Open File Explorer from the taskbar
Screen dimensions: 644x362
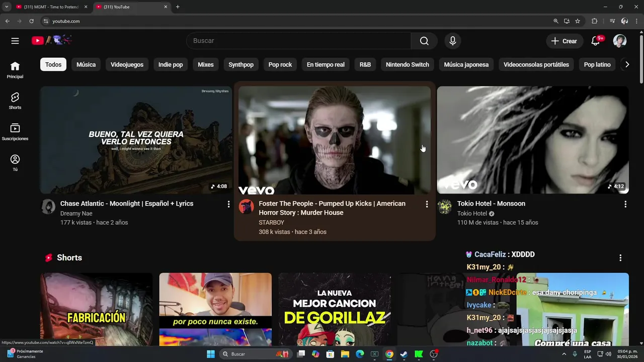click(345, 354)
